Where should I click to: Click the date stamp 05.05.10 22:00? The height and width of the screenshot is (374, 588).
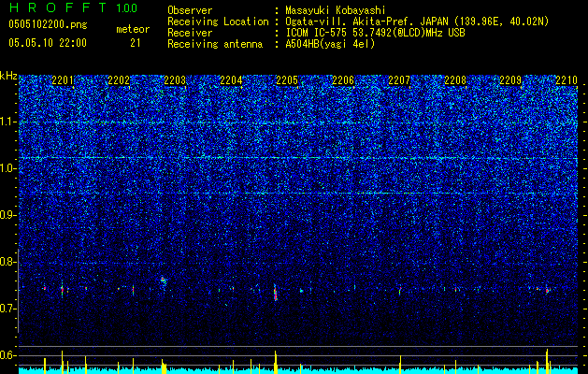click(48, 43)
